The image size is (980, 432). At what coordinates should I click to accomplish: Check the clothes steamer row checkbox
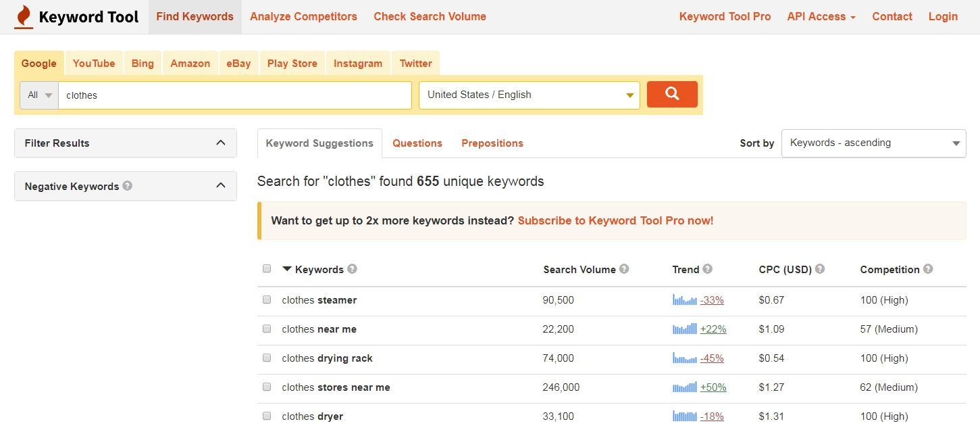[267, 299]
